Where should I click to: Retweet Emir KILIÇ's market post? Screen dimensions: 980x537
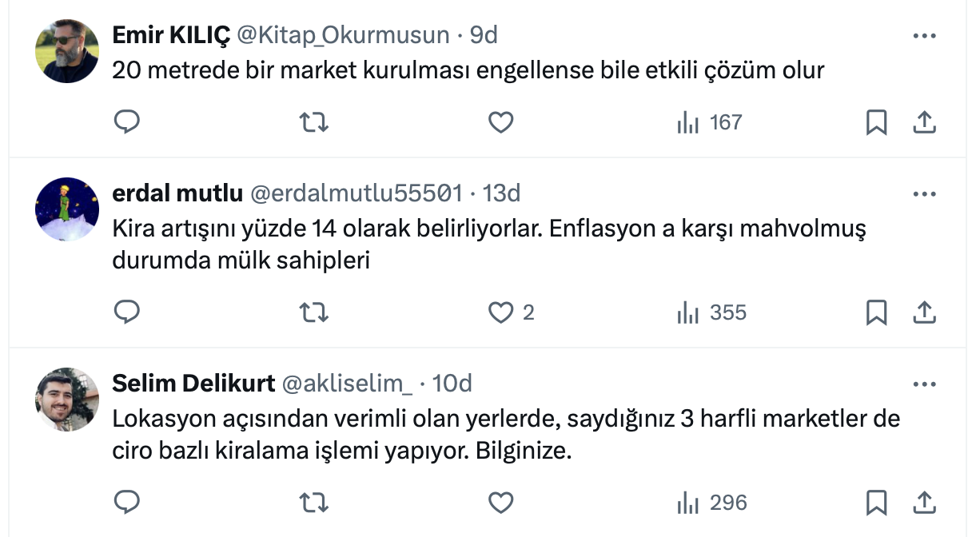point(313,122)
